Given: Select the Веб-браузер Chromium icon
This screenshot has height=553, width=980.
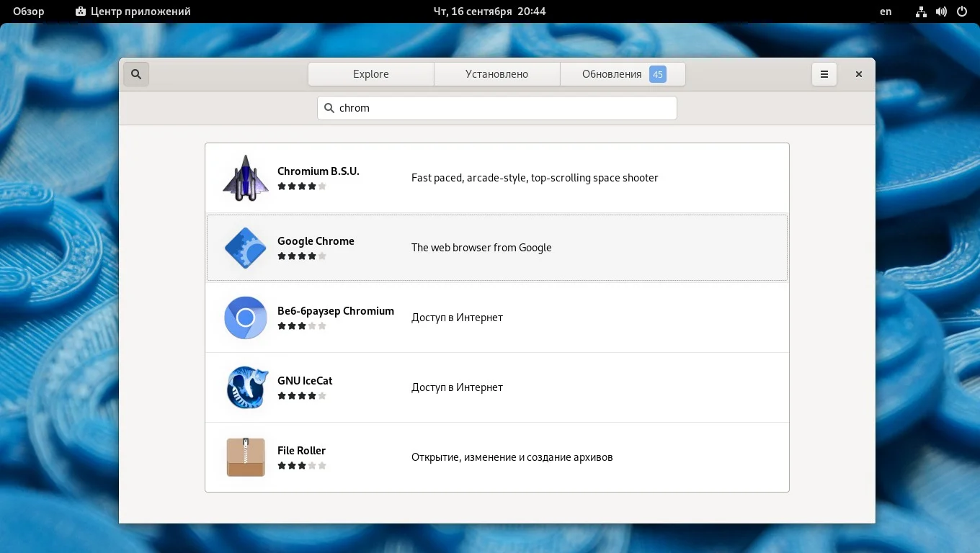Looking at the screenshot, I should (x=246, y=318).
